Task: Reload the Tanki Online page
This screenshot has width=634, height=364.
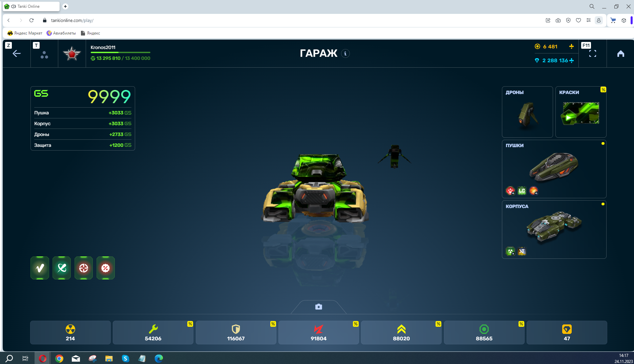Action: [31, 20]
